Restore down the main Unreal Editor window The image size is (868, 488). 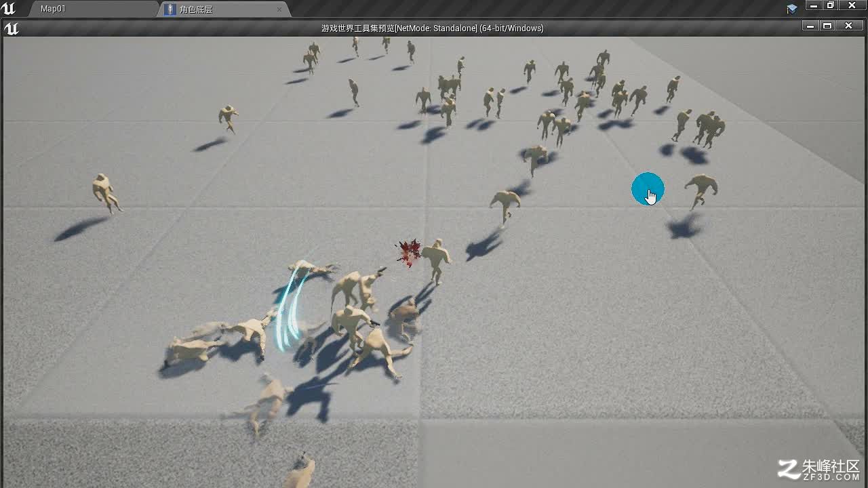pyautogui.click(x=830, y=5)
